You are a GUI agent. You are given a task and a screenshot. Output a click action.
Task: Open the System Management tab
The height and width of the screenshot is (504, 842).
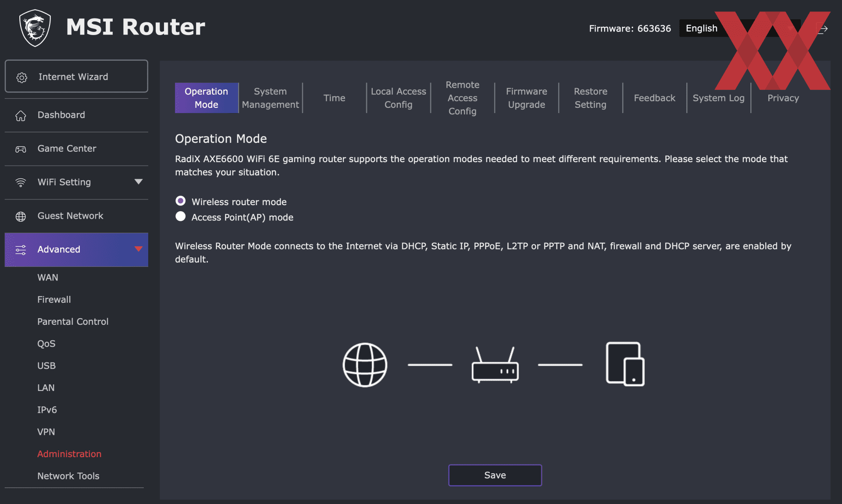coord(270,98)
